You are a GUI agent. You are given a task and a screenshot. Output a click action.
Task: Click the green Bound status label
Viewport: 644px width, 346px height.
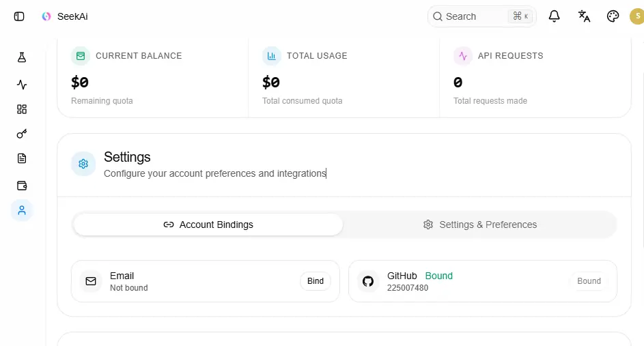pyautogui.click(x=438, y=276)
